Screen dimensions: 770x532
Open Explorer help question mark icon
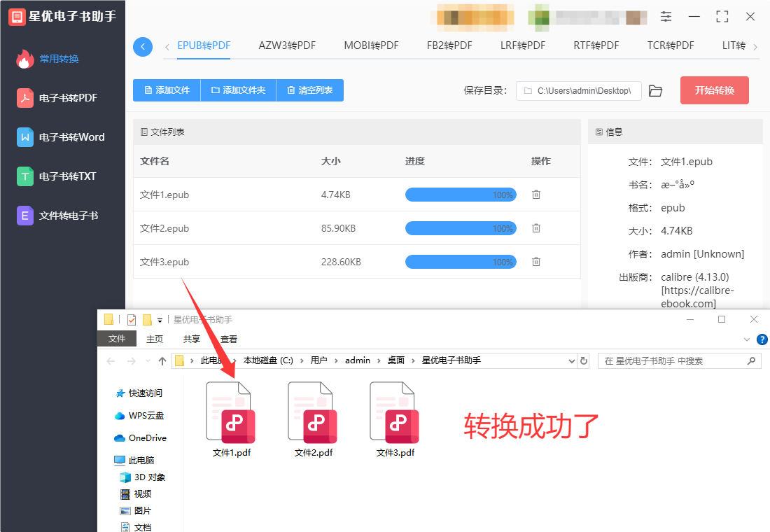click(x=762, y=339)
